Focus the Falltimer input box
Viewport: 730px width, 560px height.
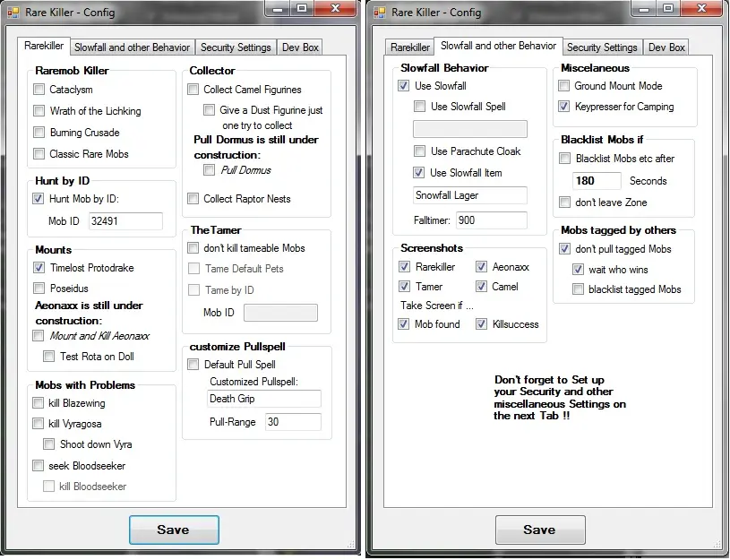[491, 220]
